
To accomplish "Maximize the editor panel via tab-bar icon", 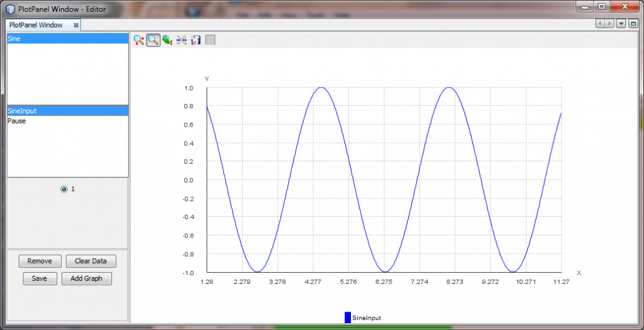I will [x=633, y=24].
